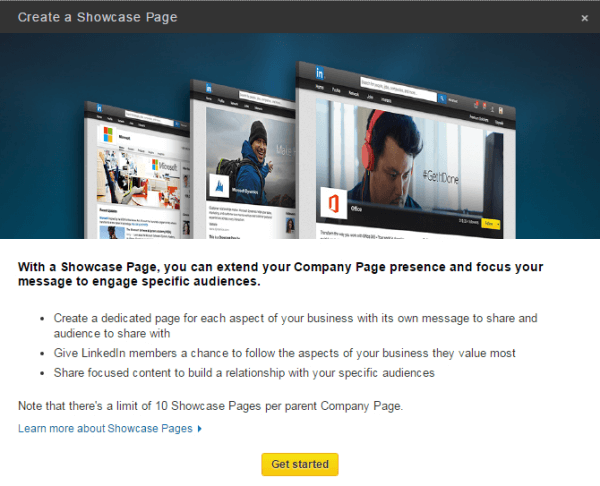This screenshot has width=600, height=486.
Task: Click the yellow Follow button on Office page
Action: [x=491, y=223]
